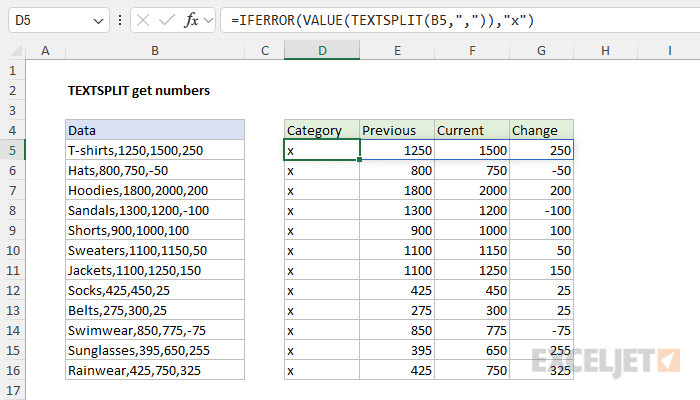Click the Previous value 1250 in row 5
The height and width of the screenshot is (400, 700).
(397, 150)
